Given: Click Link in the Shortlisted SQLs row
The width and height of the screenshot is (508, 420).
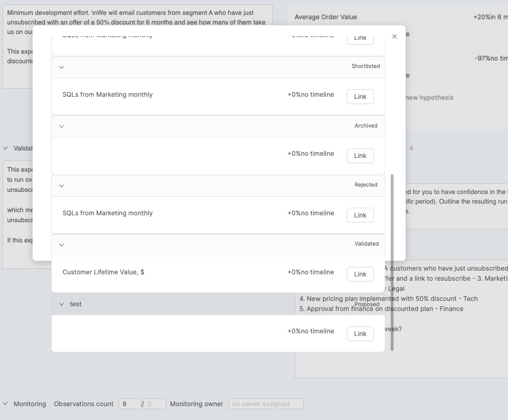Looking at the screenshot, I should click(360, 97).
